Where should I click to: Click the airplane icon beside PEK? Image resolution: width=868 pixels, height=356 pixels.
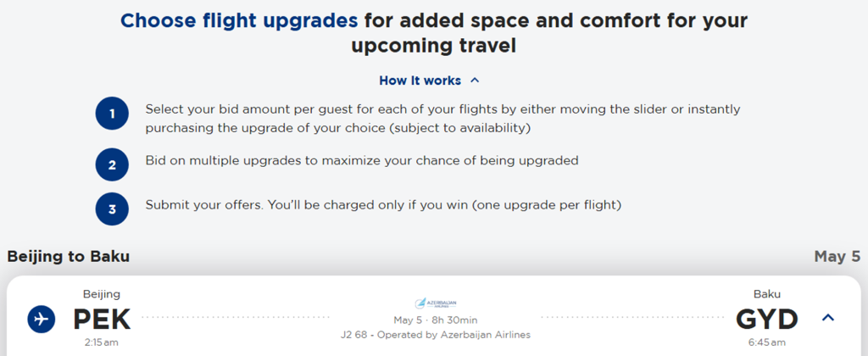click(x=41, y=320)
